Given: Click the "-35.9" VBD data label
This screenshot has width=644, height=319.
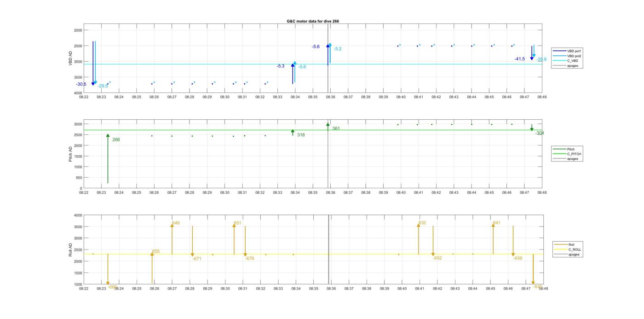Looking at the screenshot, I should 541,59.
